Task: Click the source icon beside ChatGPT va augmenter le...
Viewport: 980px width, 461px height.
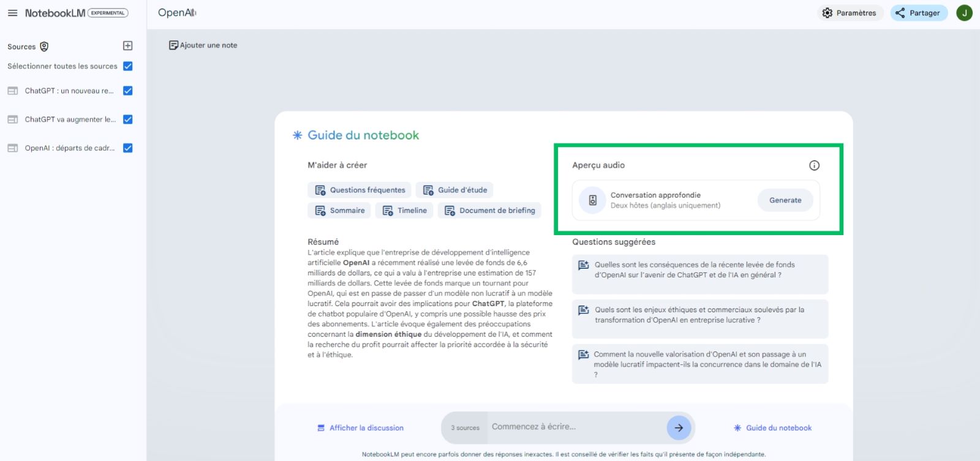Action: 12,119
